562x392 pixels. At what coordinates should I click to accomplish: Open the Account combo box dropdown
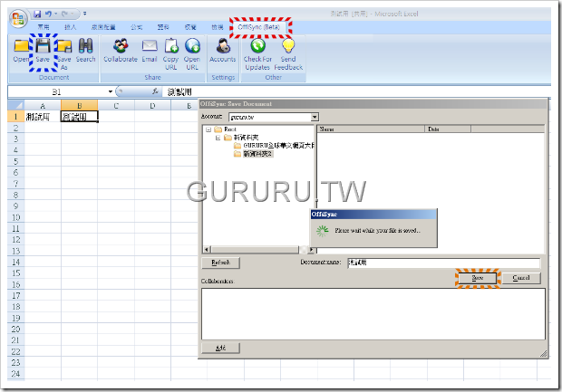[x=315, y=117]
